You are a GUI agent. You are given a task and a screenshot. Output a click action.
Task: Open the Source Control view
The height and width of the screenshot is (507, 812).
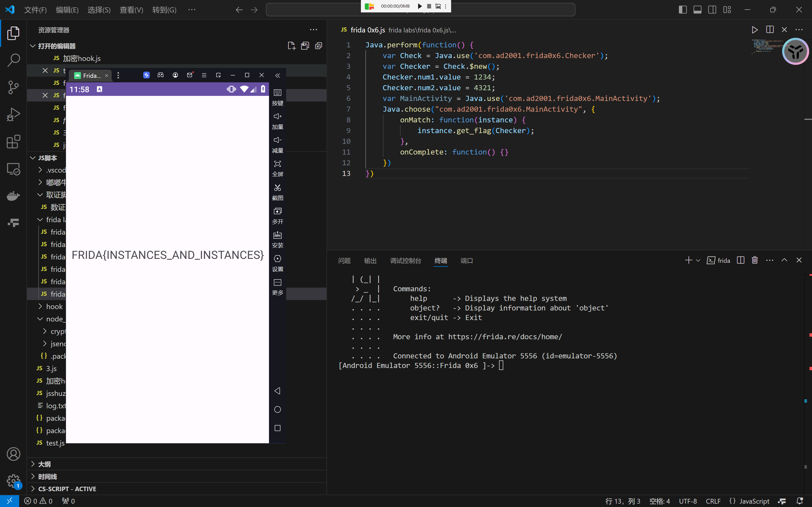(14, 87)
